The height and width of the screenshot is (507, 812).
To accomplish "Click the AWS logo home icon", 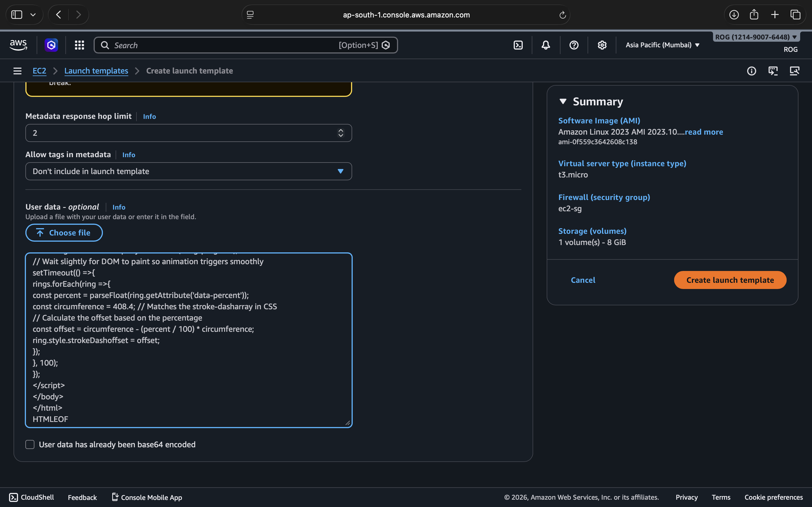I will pos(18,45).
